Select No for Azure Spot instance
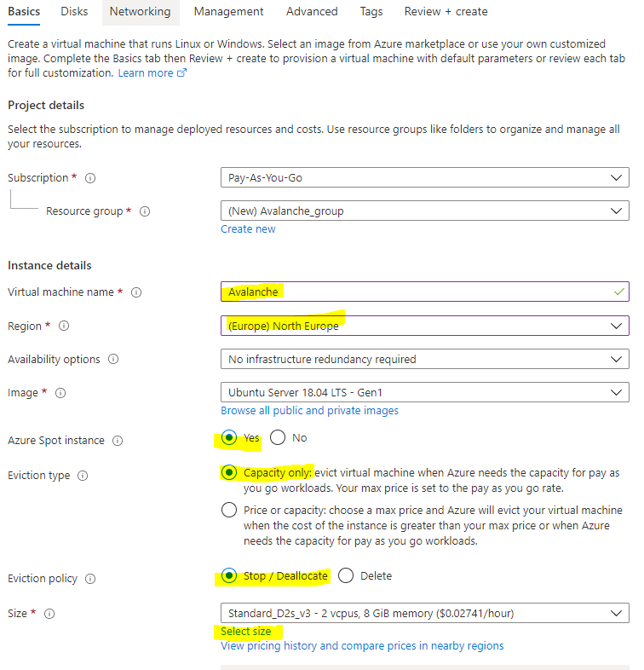The width and height of the screenshot is (644, 670). pyautogui.click(x=278, y=437)
